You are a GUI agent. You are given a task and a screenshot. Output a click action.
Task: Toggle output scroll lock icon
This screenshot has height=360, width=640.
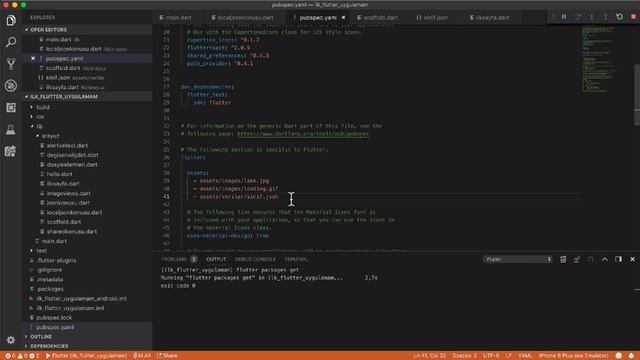577,260
